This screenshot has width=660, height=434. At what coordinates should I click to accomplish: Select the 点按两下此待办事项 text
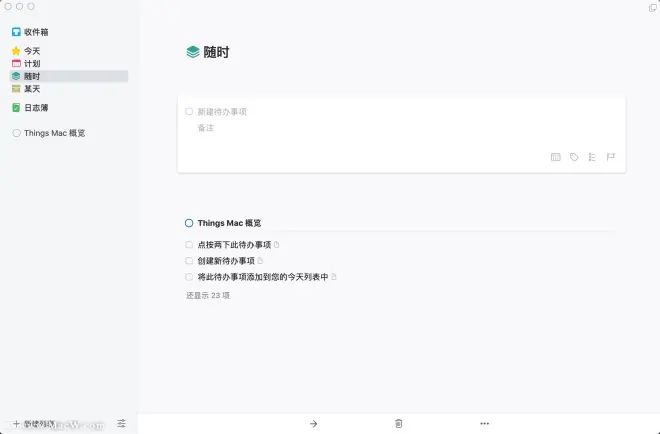(x=234, y=245)
